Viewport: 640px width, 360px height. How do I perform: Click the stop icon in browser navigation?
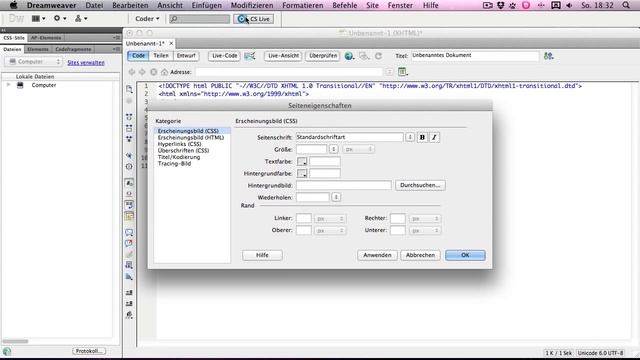tap(153, 72)
